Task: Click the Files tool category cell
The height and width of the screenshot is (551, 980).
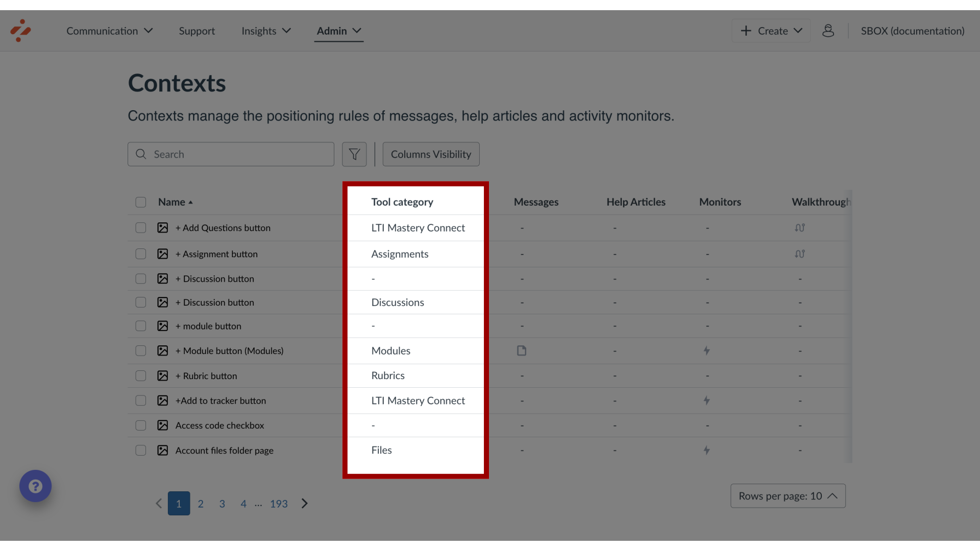Action: tap(381, 450)
